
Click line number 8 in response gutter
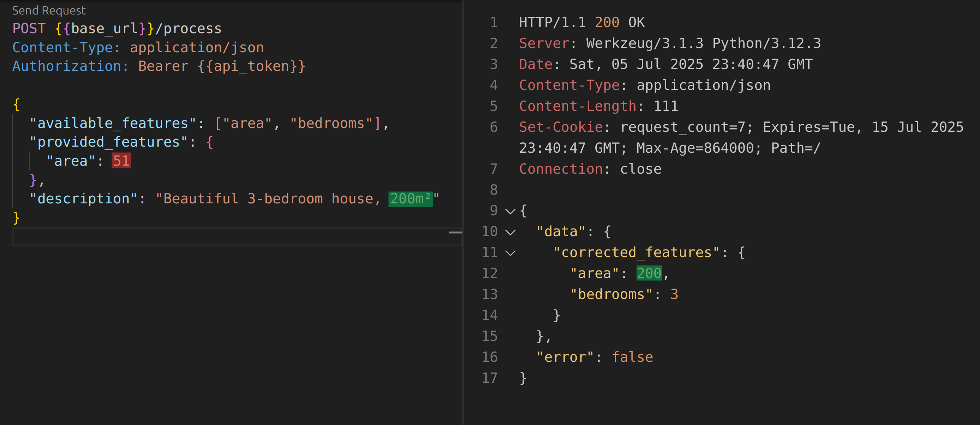494,190
